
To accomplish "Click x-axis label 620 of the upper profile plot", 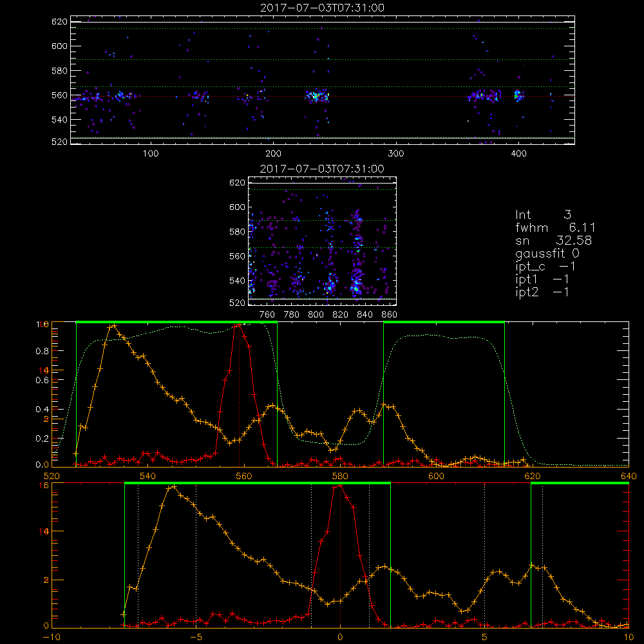I will 533,477.
